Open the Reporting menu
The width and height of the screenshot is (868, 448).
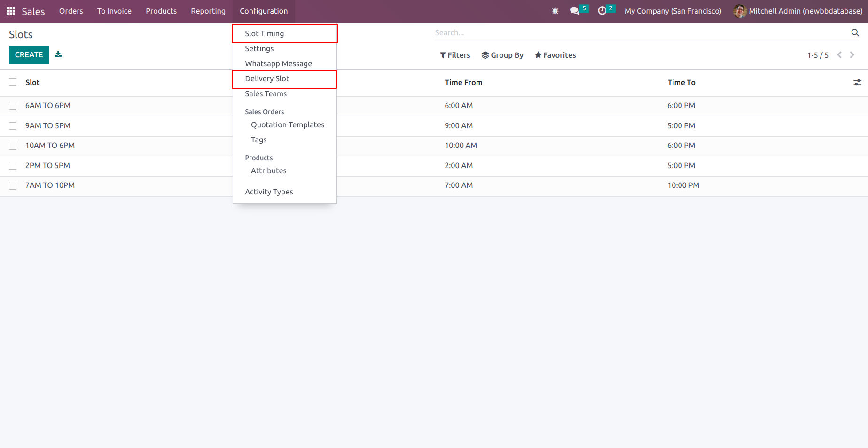point(208,11)
